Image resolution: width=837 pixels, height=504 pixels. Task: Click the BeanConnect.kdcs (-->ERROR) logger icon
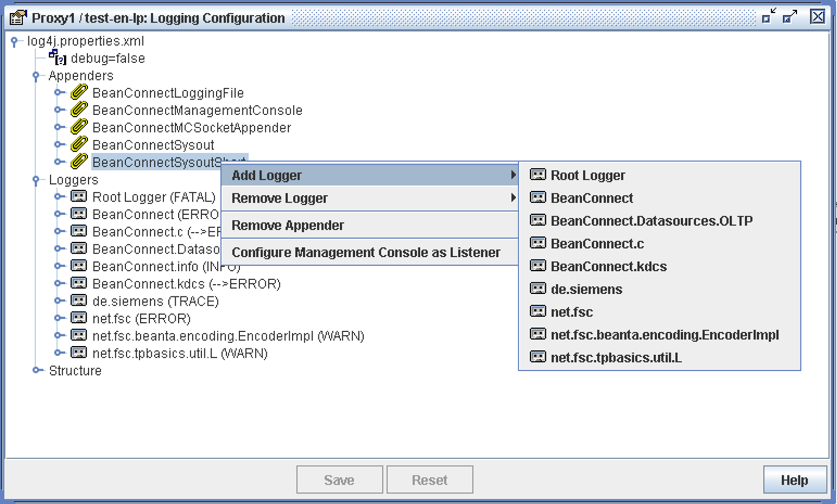[79, 283]
